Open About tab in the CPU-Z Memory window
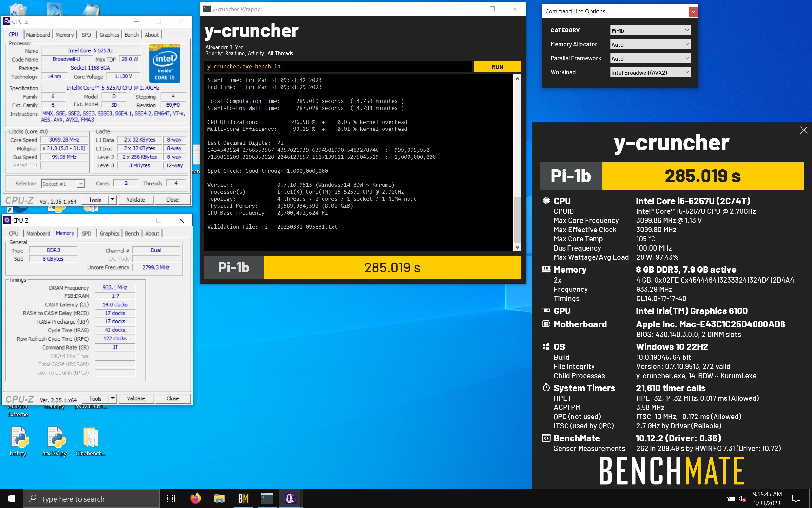Screen dimensions: 812x508 [152, 233]
